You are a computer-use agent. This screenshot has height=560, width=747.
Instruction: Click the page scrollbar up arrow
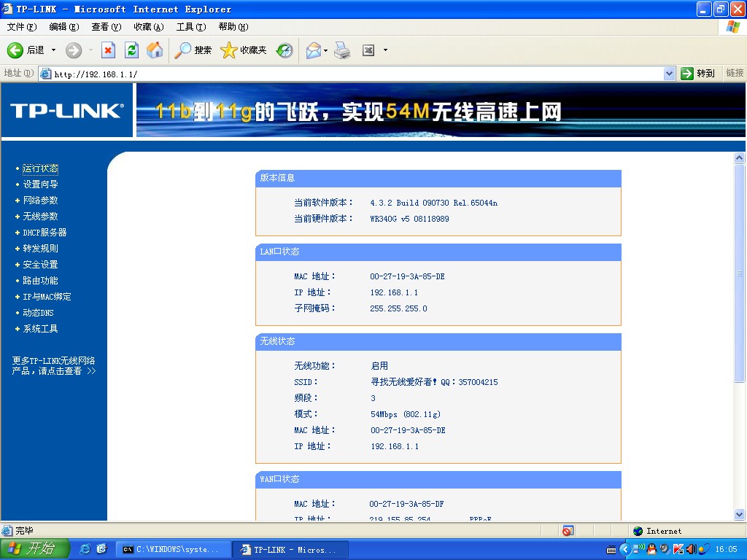tap(740, 157)
